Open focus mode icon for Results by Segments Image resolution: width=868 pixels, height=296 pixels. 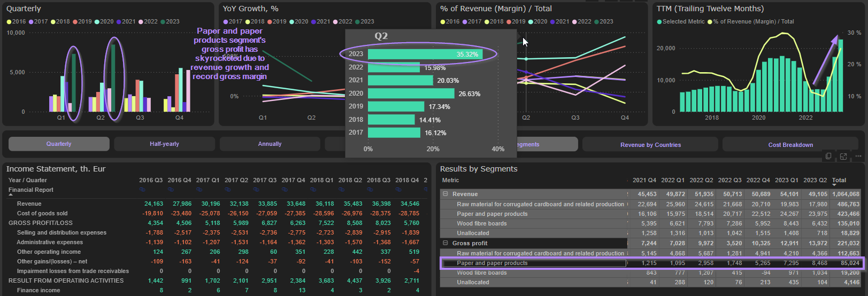pos(843,156)
